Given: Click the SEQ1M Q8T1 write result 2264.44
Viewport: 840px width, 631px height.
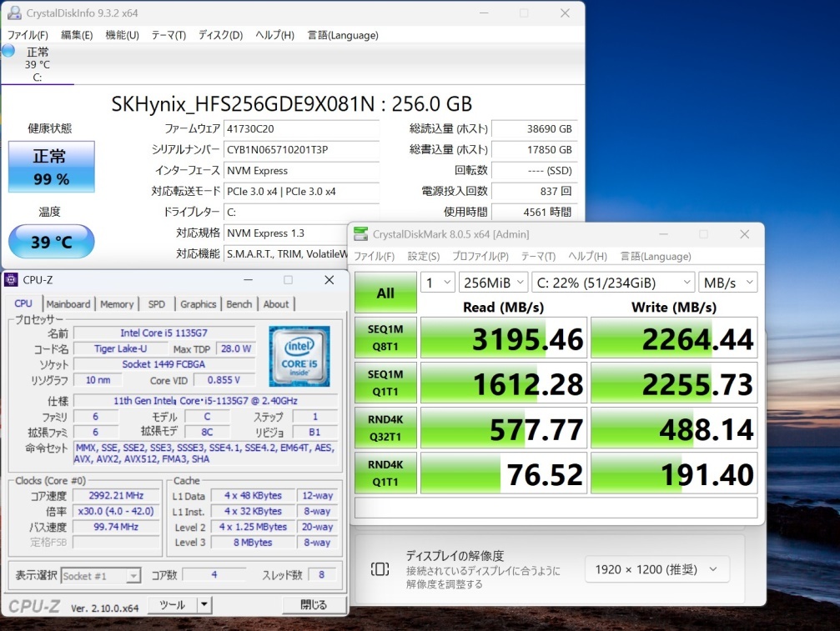Looking at the screenshot, I should coord(674,338).
